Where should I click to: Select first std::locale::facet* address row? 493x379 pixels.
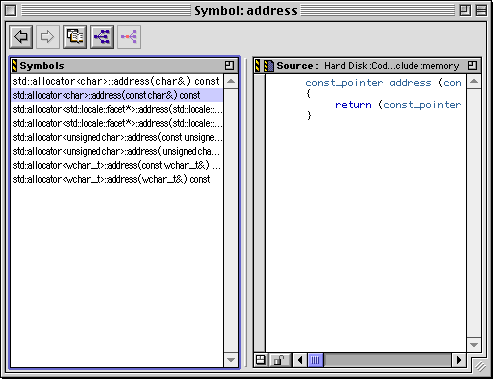(x=117, y=109)
